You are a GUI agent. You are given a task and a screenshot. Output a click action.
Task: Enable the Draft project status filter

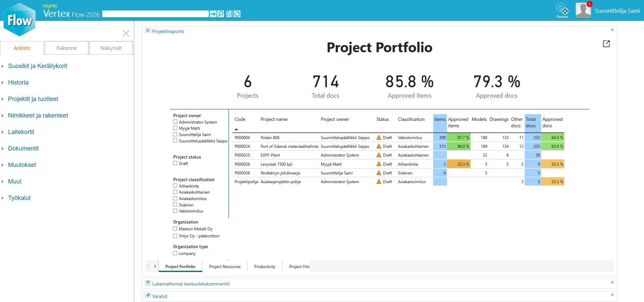[175, 163]
